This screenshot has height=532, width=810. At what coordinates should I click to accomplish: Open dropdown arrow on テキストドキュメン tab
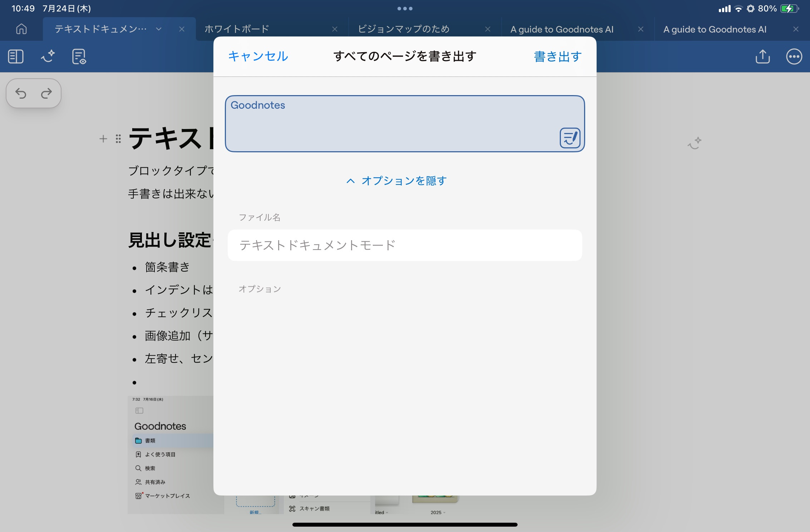159,29
